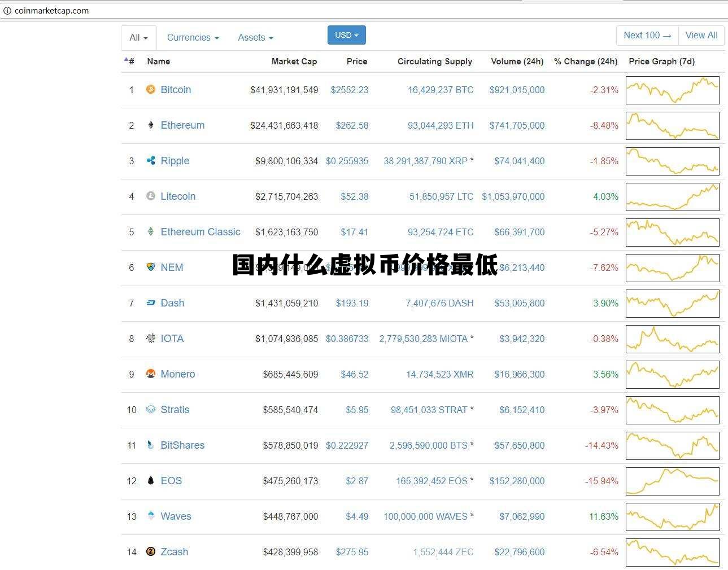Image resolution: width=728 pixels, height=570 pixels.
Task: Click the Dash logo icon
Action: click(x=150, y=302)
